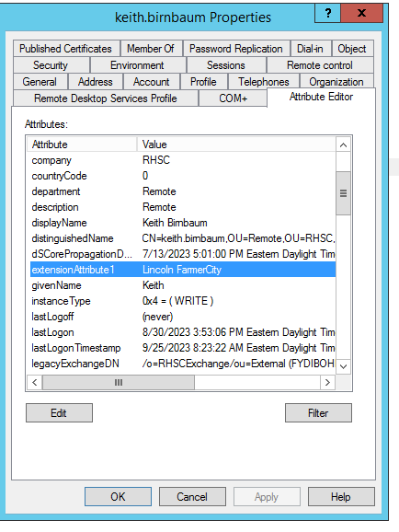Switch to the Security tab
Viewport: 399px width, 532px height.
coord(51,65)
